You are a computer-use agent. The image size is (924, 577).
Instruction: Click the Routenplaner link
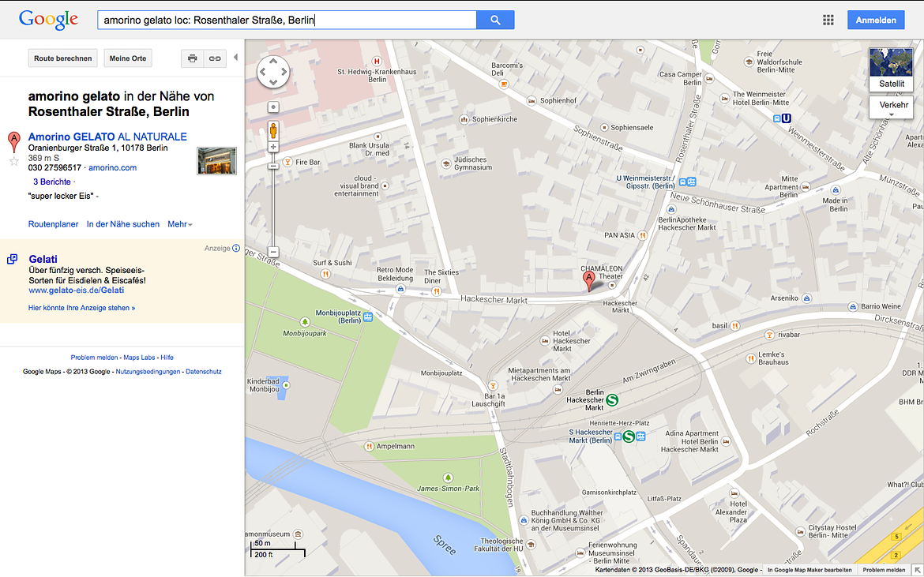click(53, 224)
